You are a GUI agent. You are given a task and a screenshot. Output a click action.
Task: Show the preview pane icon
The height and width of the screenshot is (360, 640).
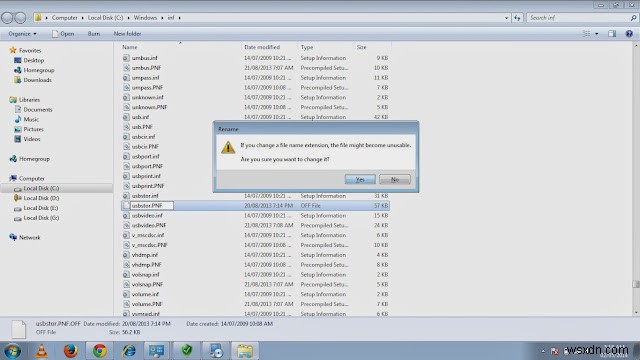click(x=612, y=34)
